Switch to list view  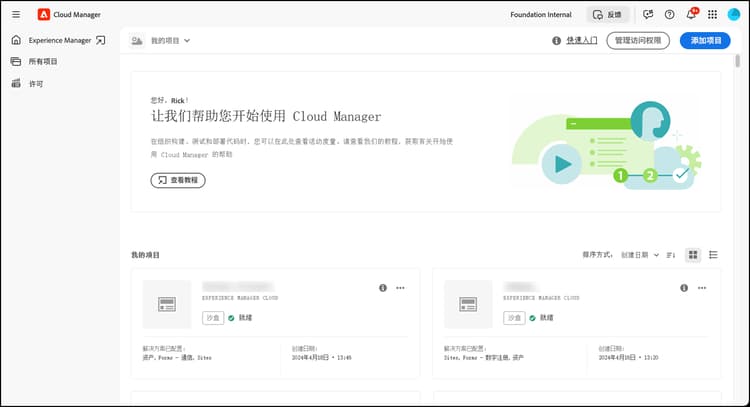click(713, 255)
